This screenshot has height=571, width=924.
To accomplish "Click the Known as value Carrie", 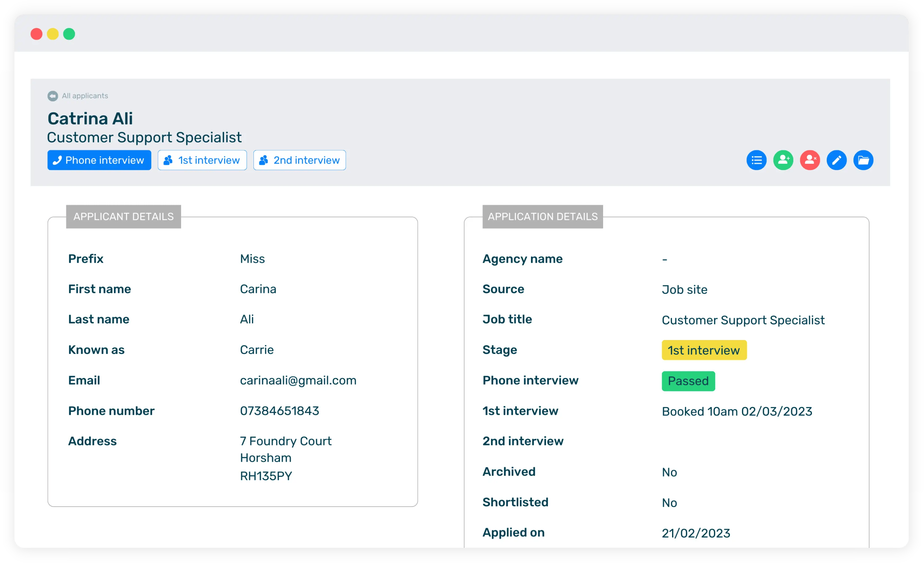I will tap(257, 350).
